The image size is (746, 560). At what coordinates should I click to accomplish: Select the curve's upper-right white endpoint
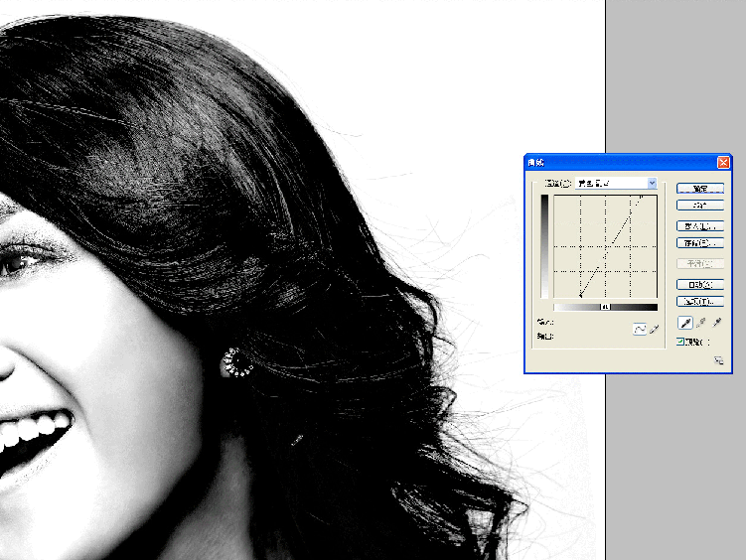coord(641,197)
